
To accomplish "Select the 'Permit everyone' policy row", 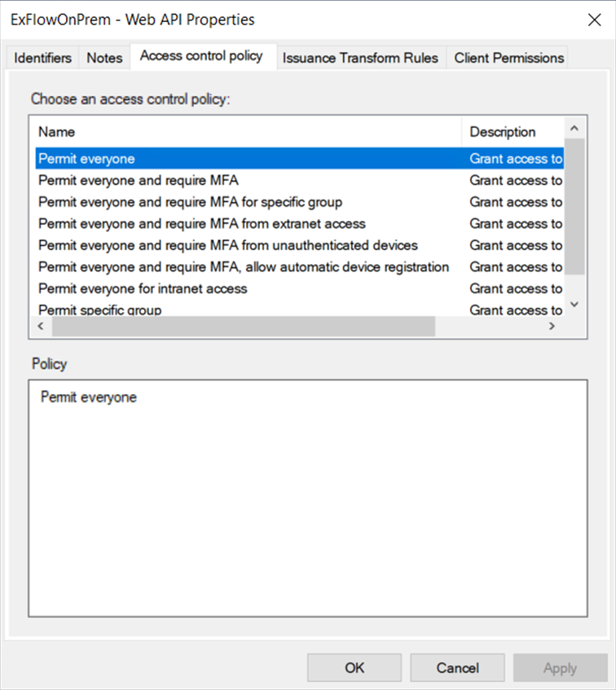I will [x=299, y=158].
